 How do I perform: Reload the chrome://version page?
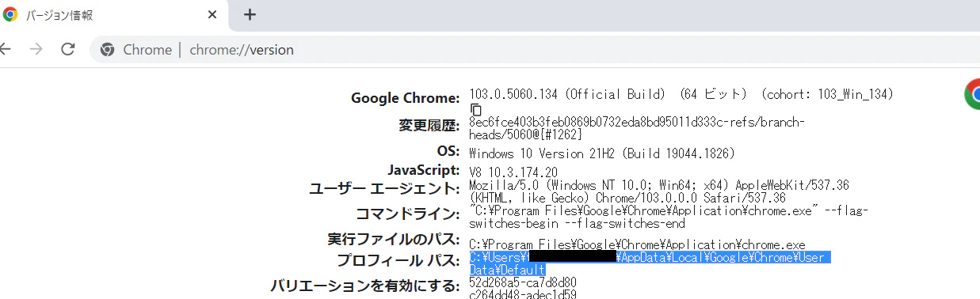click(x=68, y=49)
